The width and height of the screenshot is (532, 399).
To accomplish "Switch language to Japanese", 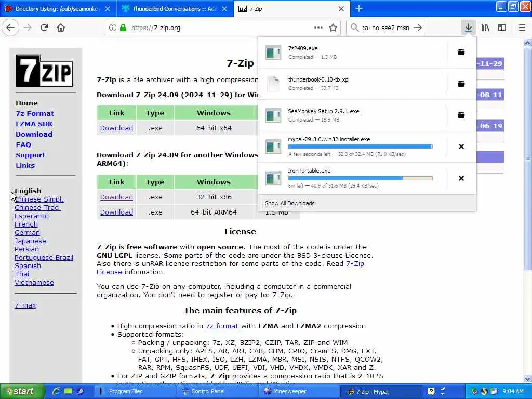I will [x=30, y=241].
